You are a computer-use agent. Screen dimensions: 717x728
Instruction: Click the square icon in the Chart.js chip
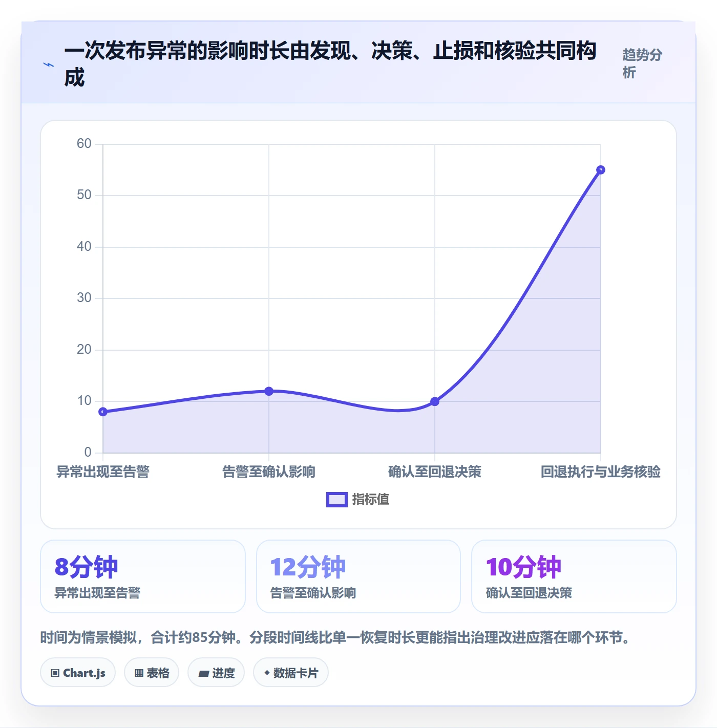click(55, 673)
